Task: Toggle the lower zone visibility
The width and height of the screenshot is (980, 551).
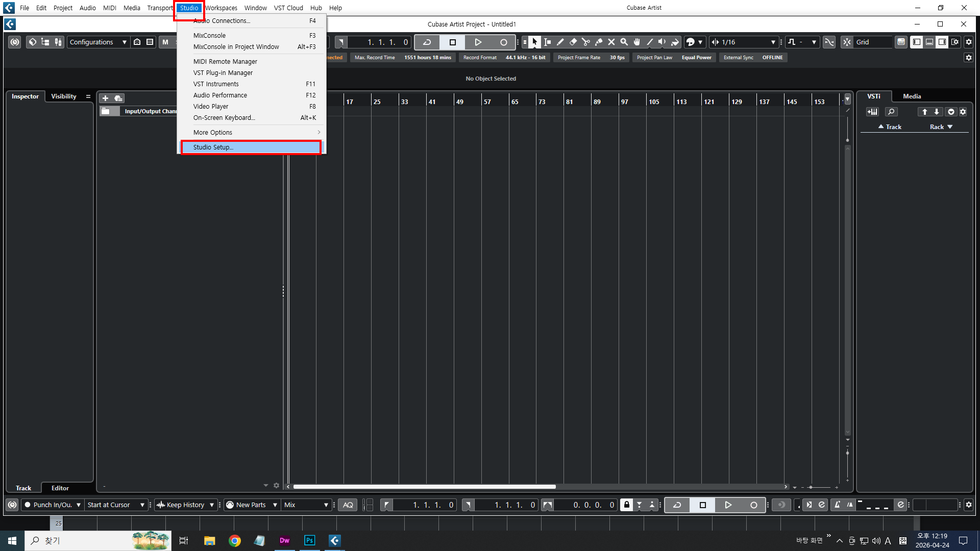Action: click(x=929, y=42)
